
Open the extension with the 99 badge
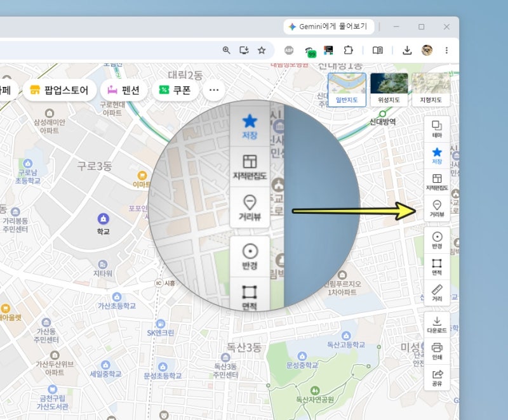309,51
